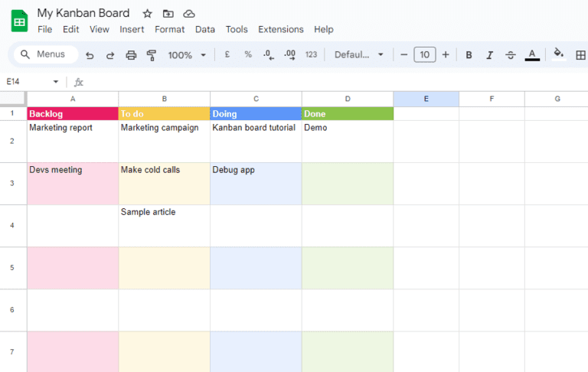Open the zoom 100% dropdown
588x372 pixels.
pyautogui.click(x=187, y=55)
